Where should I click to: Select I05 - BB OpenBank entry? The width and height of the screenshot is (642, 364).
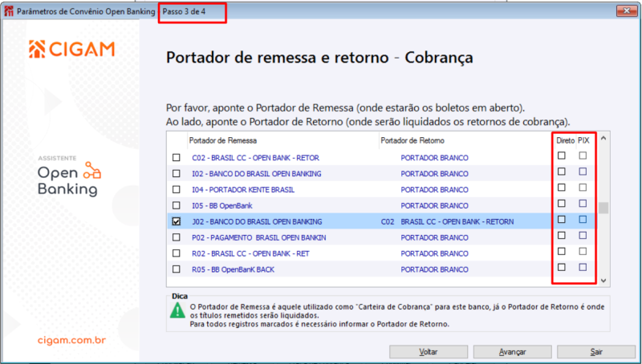tap(222, 206)
